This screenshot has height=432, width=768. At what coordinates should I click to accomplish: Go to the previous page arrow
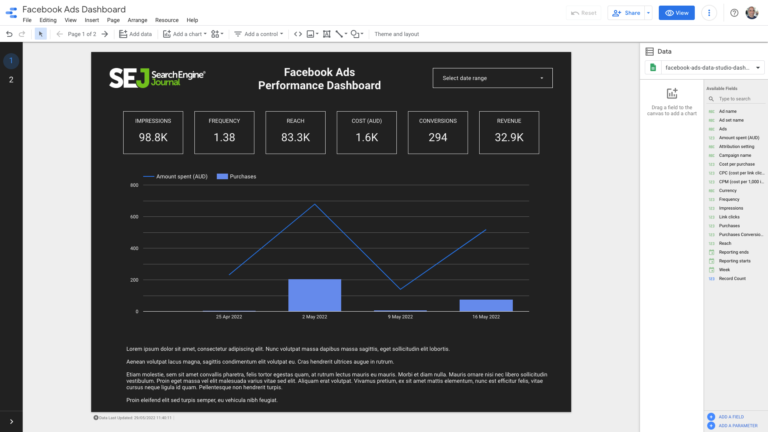pyautogui.click(x=59, y=34)
